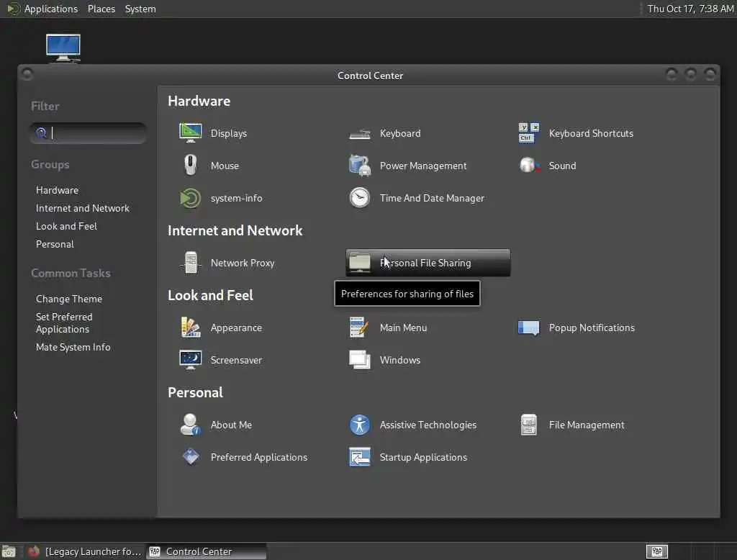This screenshot has height=560, width=737.
Task: Jump to Internet and Network group
Action: (x=82, y=208)
